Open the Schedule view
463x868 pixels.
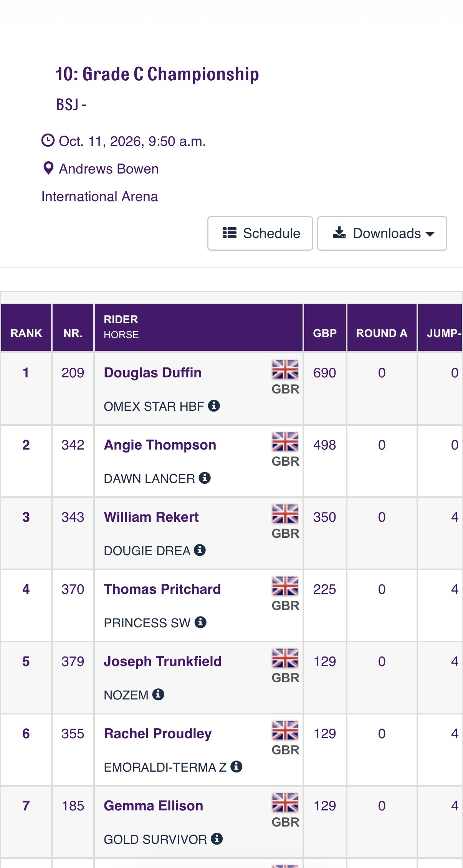(x=260, y=233)
